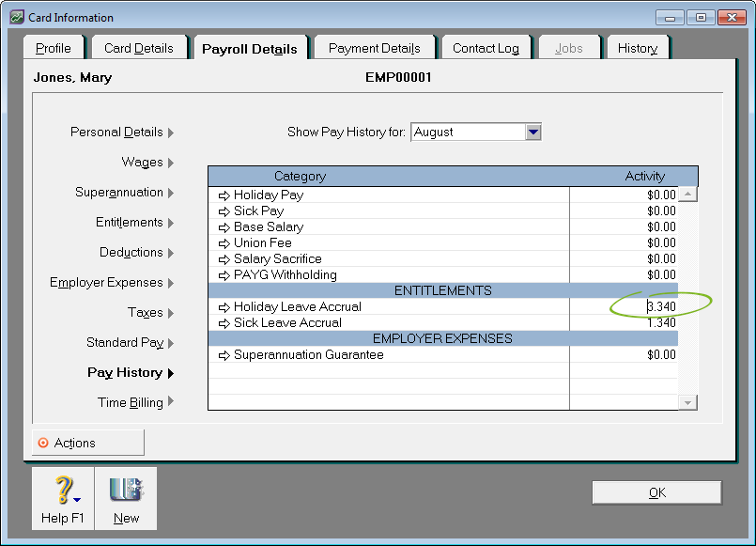The image size is (756, 546).
Task: Click the zoom arrow beside Salary Sacrifice
Action: pyautogui.click(x=224, y=259)
